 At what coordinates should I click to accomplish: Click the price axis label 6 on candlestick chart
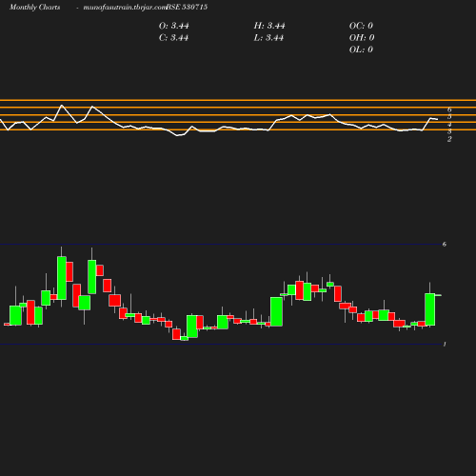tap(445, 244)
